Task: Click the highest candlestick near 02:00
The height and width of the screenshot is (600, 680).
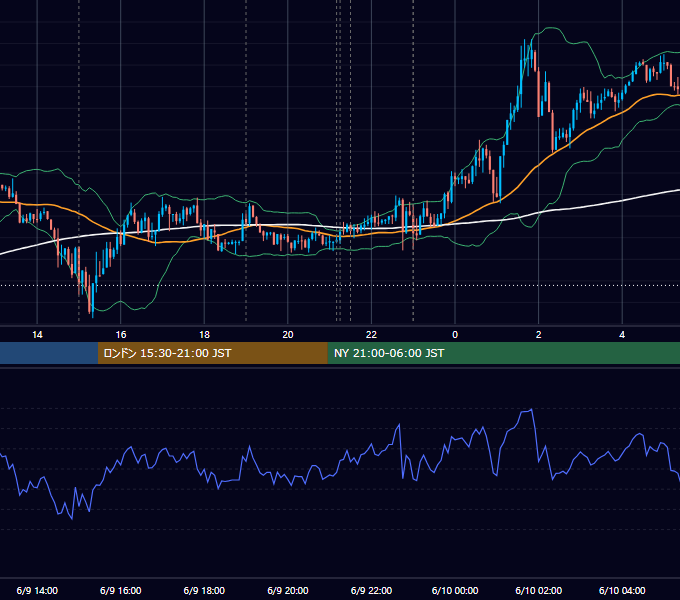Action: click(531, 52)
